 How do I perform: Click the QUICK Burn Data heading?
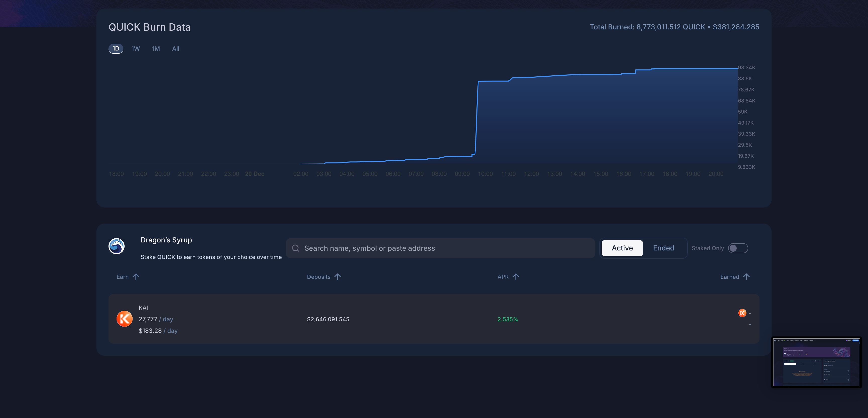pyautogui.click(x=150, y=27)
